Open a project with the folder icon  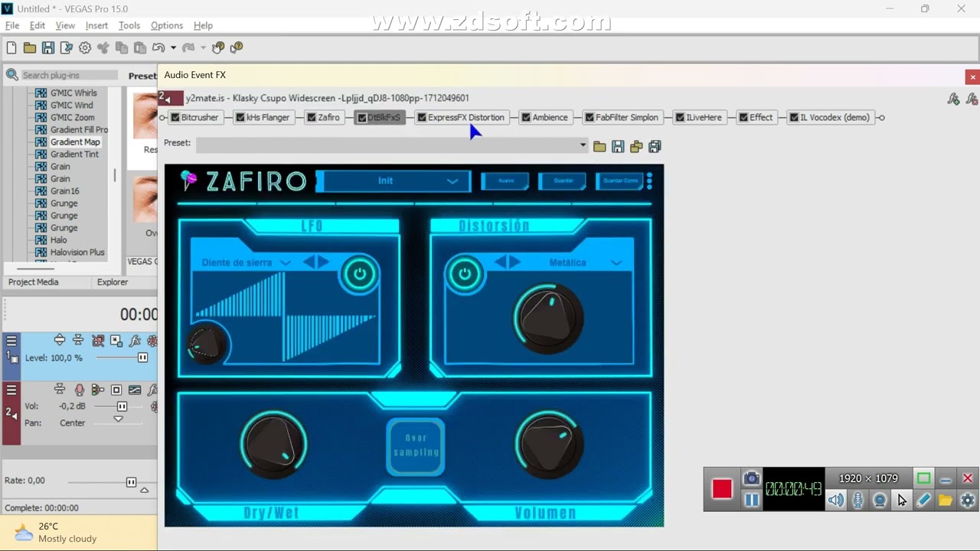tap(30, 47)
